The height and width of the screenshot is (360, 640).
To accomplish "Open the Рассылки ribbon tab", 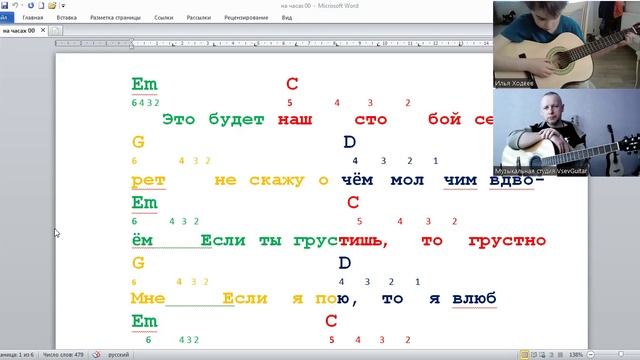I will [199, 18].
